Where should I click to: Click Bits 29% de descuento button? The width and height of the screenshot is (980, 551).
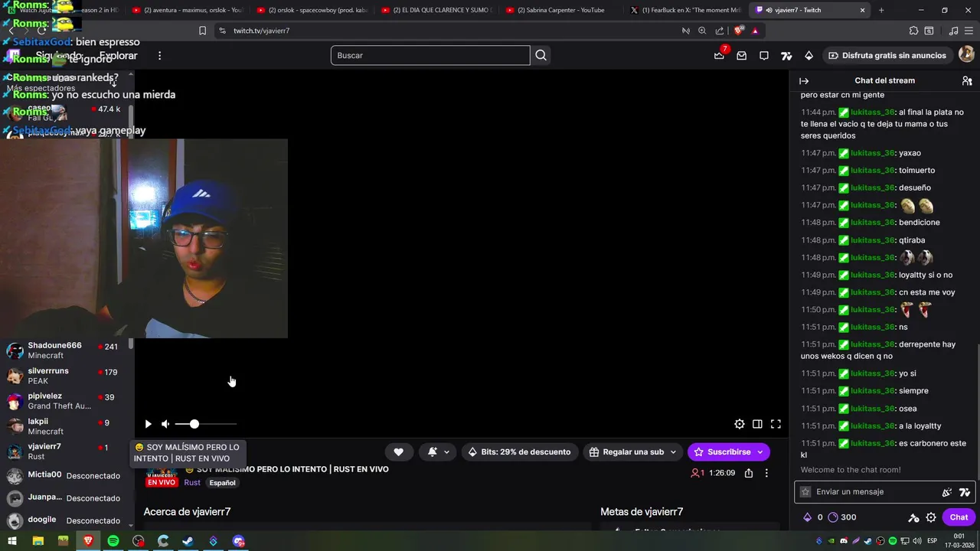coord(520,452)
